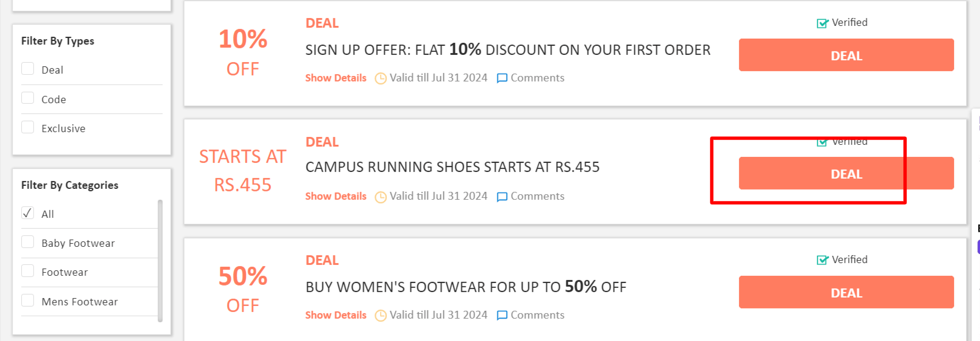Click the comment bubble icon on the Campus deal
Viewport: 980px width, 341px height.
502,197
